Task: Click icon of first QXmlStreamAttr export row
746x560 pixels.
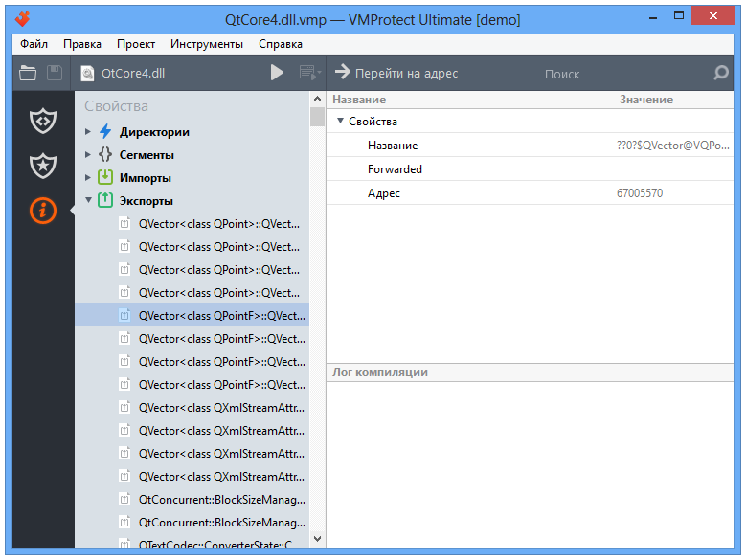Action: click(124, 407)
